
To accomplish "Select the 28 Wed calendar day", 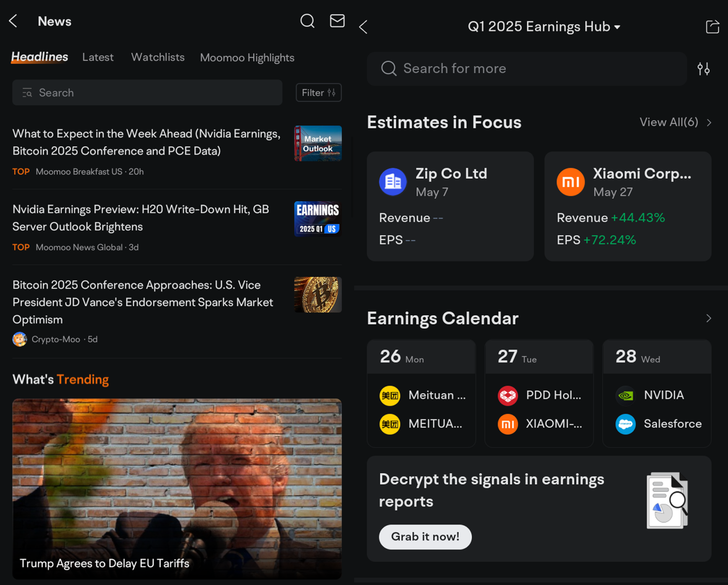I will tap(657, 357).
